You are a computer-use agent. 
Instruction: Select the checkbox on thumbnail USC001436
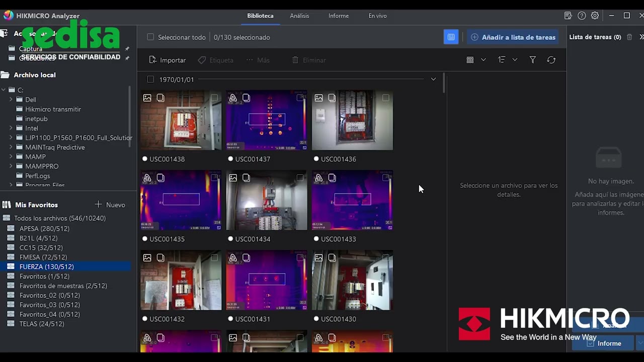tap(385, 98)
